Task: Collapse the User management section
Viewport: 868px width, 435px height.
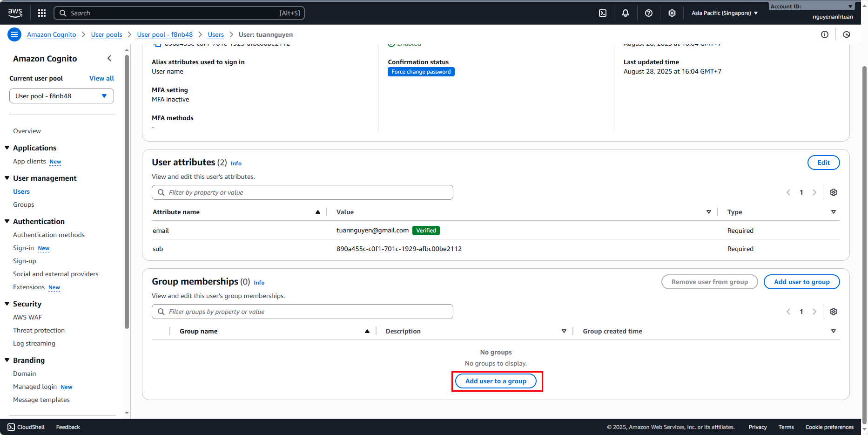Action: coord(7,178)
